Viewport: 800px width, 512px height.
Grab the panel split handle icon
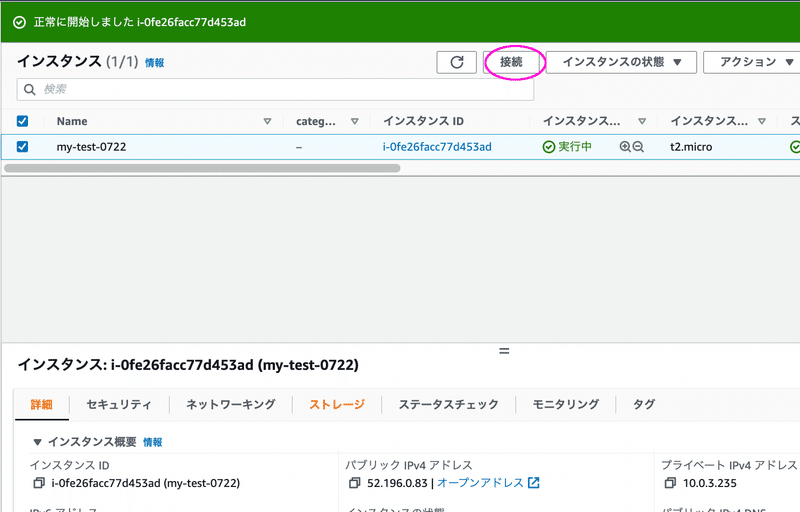[x=504, y=351]
